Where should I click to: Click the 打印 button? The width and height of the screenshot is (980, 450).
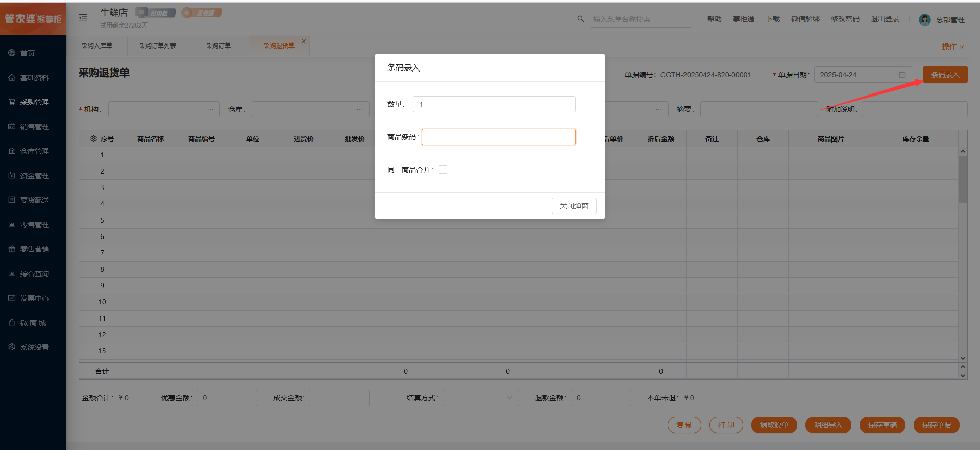click(726, 425)
